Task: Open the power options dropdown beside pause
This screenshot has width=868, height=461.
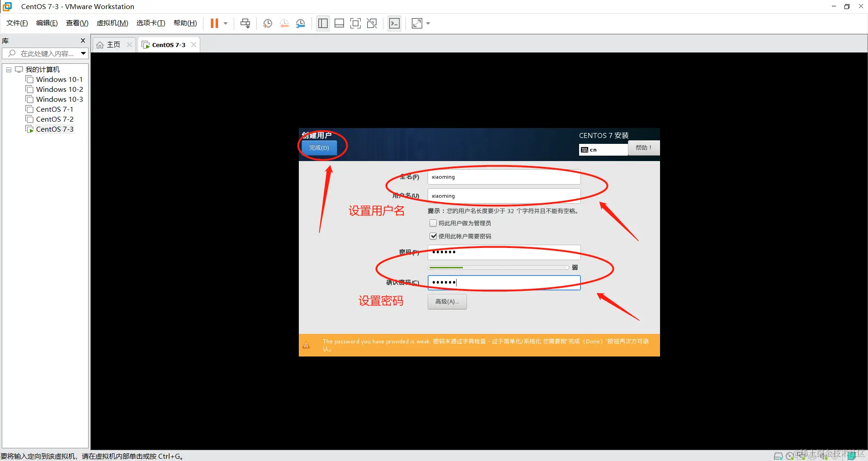Action: coord(226,24)
